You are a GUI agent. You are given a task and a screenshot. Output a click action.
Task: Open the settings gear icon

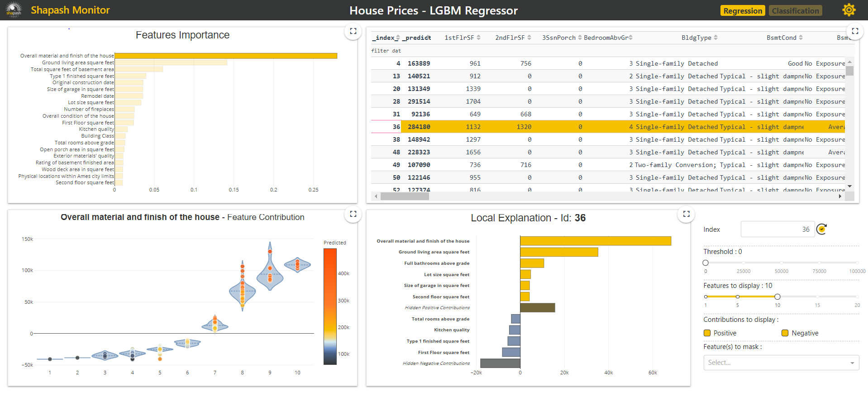[849, 10]
